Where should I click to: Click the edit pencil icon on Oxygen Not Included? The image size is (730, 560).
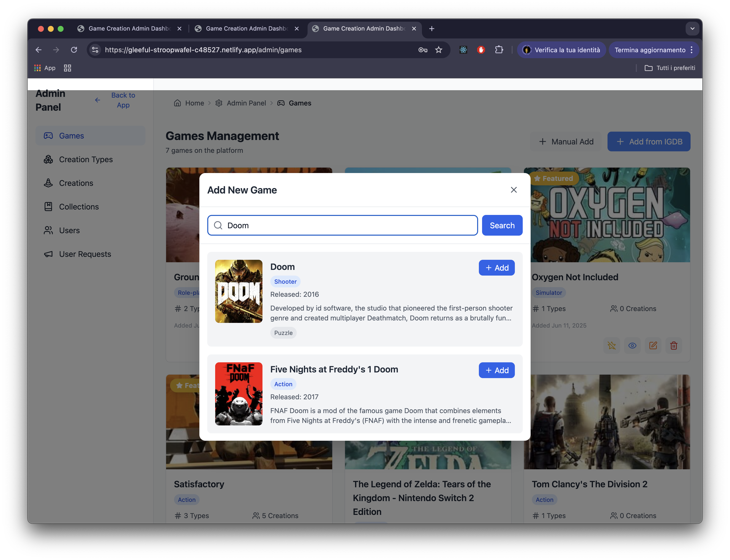pyautogui.click(x=653, y=345)
